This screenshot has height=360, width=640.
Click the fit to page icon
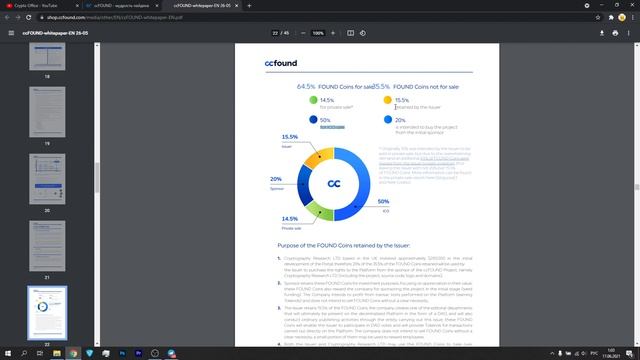click(x=350, y=33)
